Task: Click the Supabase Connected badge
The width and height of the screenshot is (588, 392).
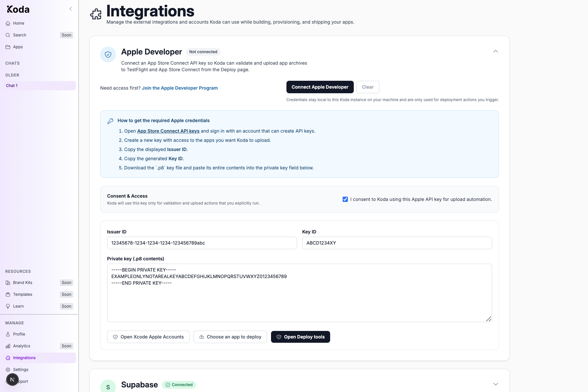Action: pyautogui.click(x=179, y=385)
